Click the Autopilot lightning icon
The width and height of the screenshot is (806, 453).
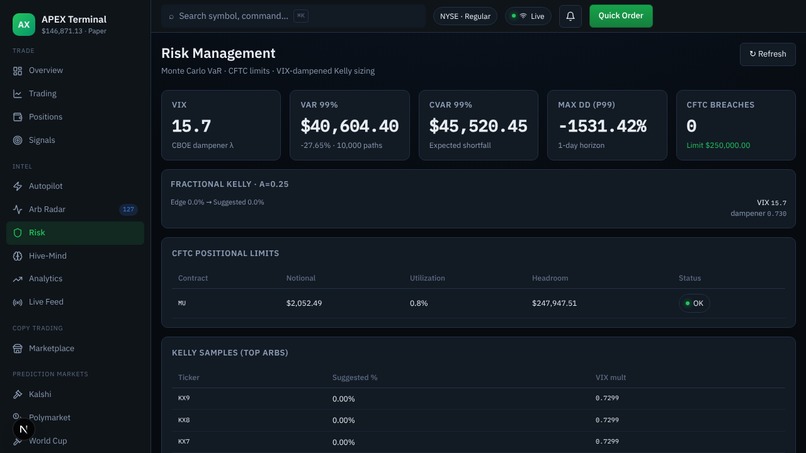tap(17, 186)
